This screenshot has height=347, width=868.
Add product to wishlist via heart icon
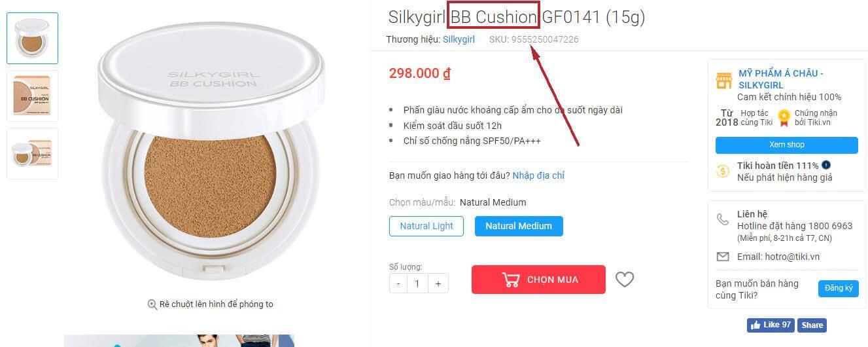(x=625, y=280)
